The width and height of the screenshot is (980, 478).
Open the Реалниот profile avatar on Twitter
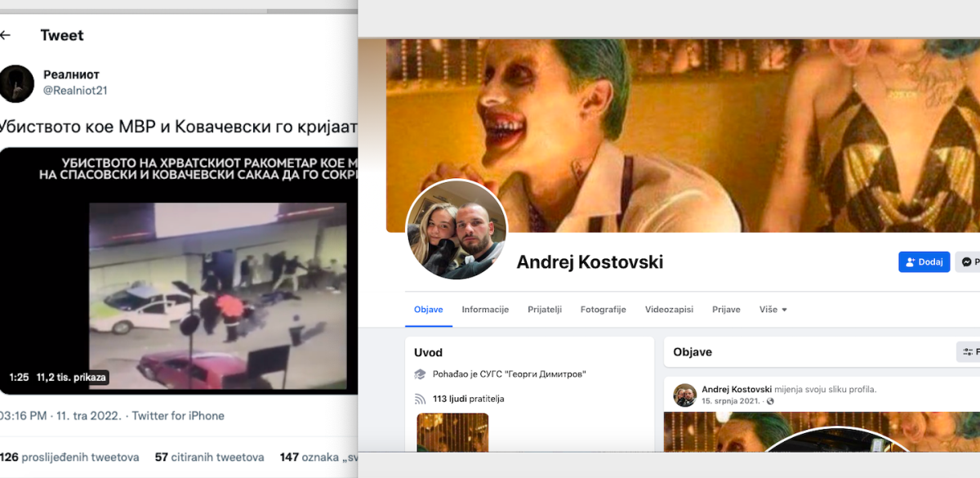tap(16, 83)
